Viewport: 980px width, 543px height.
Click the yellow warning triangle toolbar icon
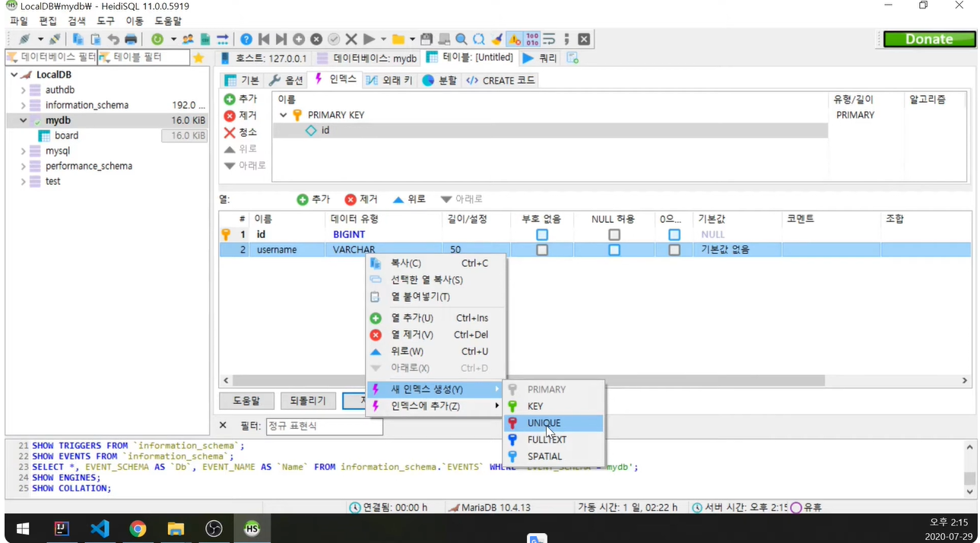514,39
